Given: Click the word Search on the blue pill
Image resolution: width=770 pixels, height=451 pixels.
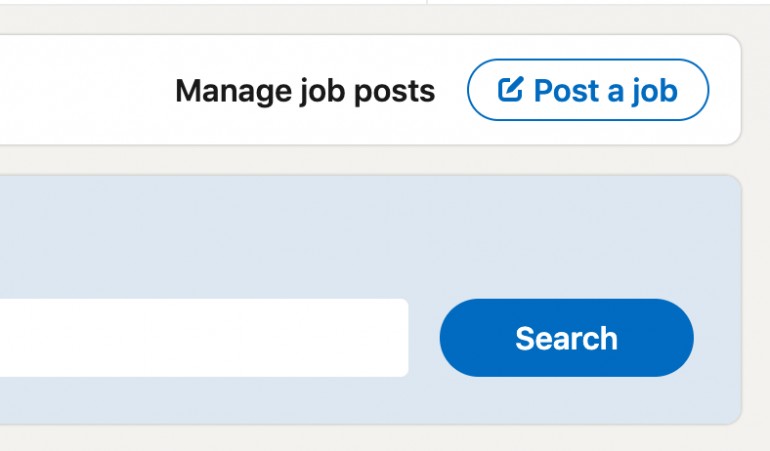Looking at the screenshot, I should point(566,338).
